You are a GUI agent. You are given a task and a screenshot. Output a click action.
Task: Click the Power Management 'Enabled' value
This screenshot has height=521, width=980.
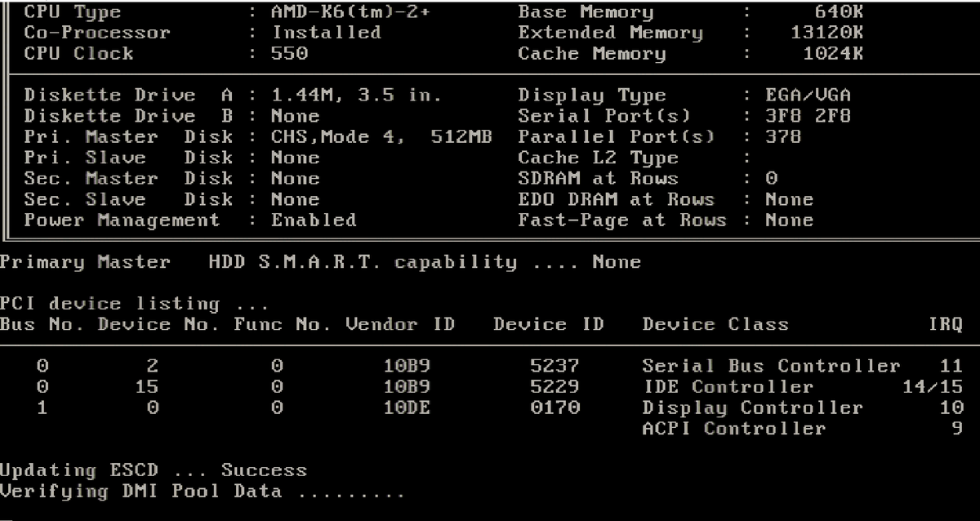(314, 220)
